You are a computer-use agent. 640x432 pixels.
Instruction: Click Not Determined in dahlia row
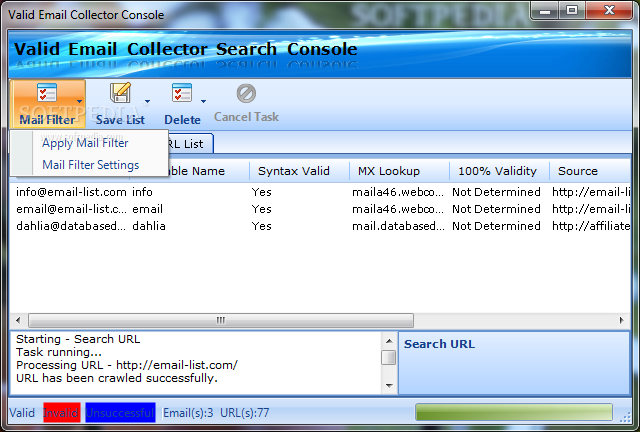(496, 226)
